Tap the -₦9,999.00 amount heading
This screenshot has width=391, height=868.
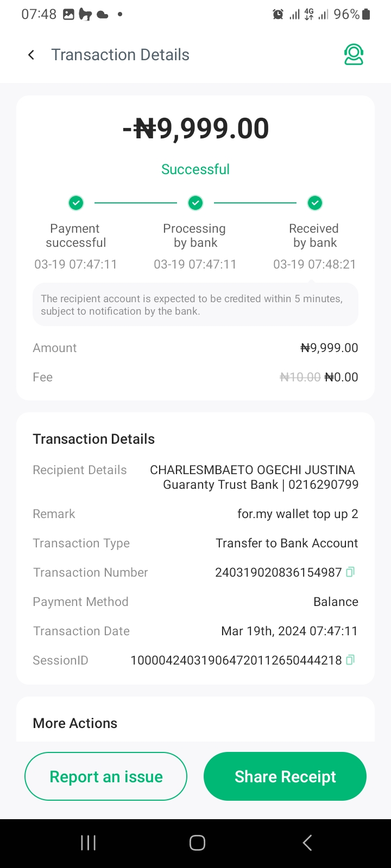[x=195, y=129]
